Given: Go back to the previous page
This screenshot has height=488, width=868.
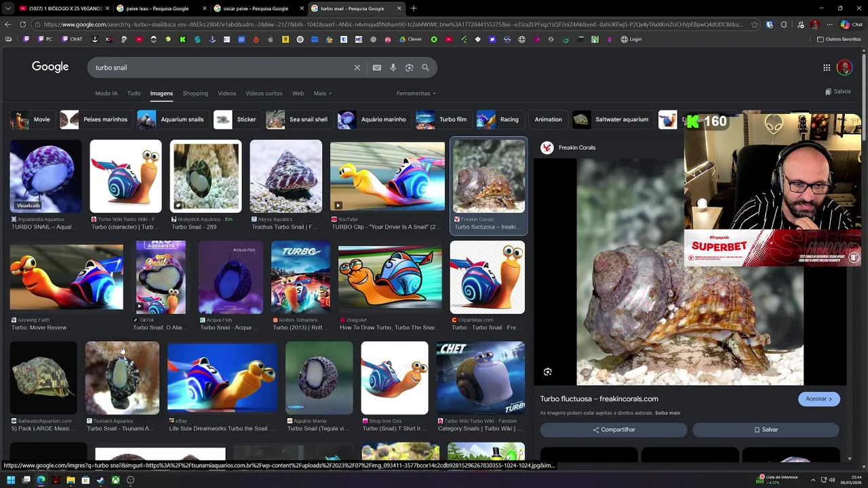Looking at the screenshot, I should (7, 24).
